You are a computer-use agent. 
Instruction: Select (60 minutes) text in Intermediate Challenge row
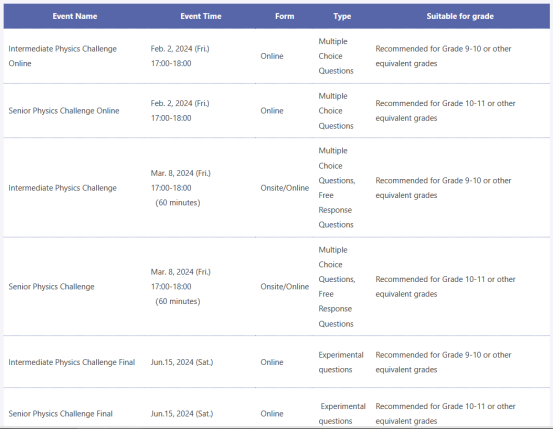178,203
